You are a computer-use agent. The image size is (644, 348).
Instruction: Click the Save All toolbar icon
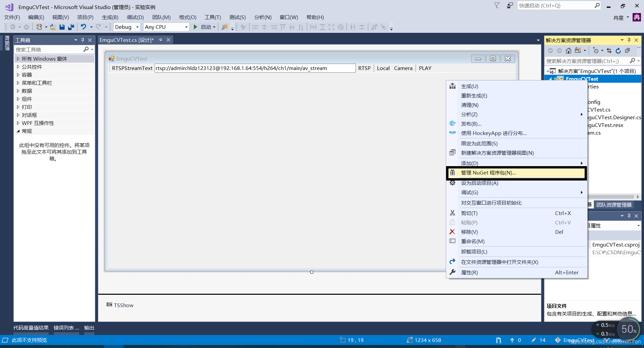(x=71, y=27)
